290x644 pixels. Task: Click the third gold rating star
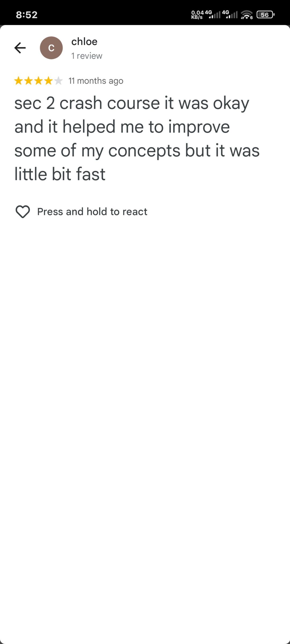(38, 81)
